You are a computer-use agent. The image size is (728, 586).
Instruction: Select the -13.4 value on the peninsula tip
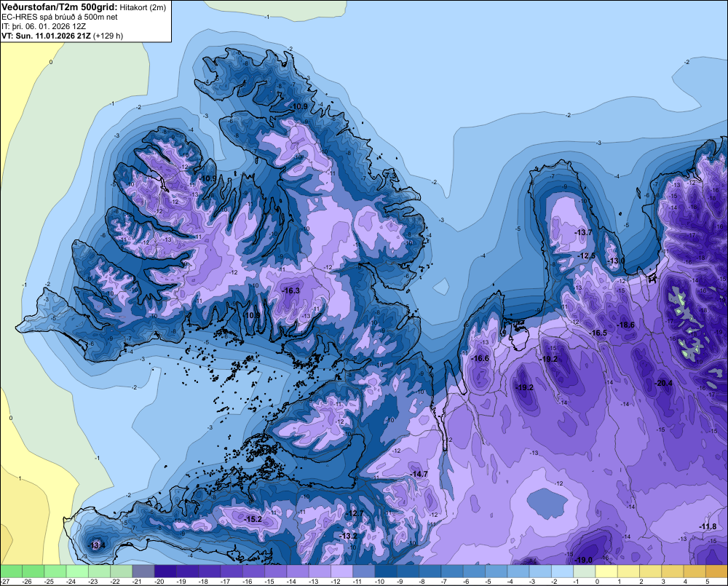(x=97, y=545)
